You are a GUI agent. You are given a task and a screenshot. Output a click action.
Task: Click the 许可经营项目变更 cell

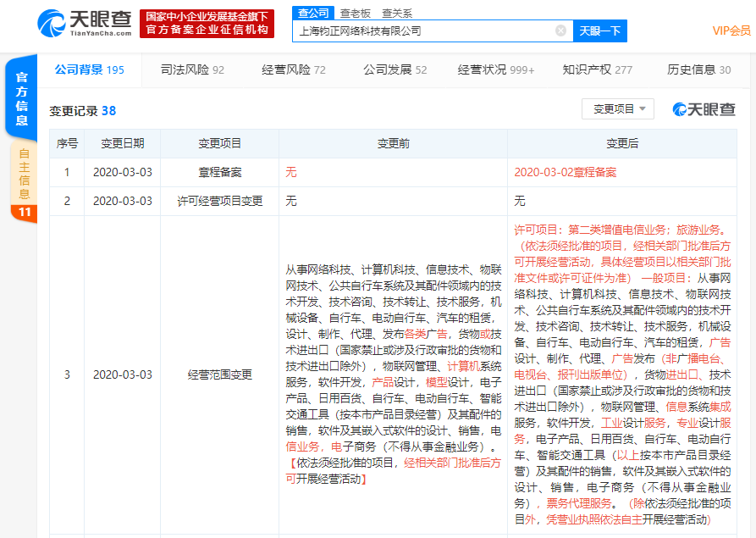pos(219,201)
